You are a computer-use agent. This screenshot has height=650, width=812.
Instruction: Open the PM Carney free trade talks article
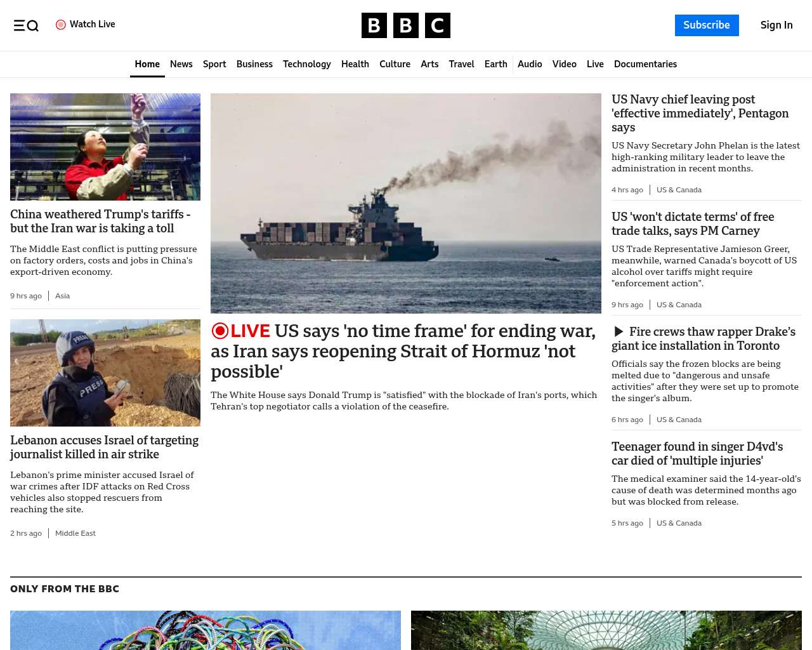point(693,224)
